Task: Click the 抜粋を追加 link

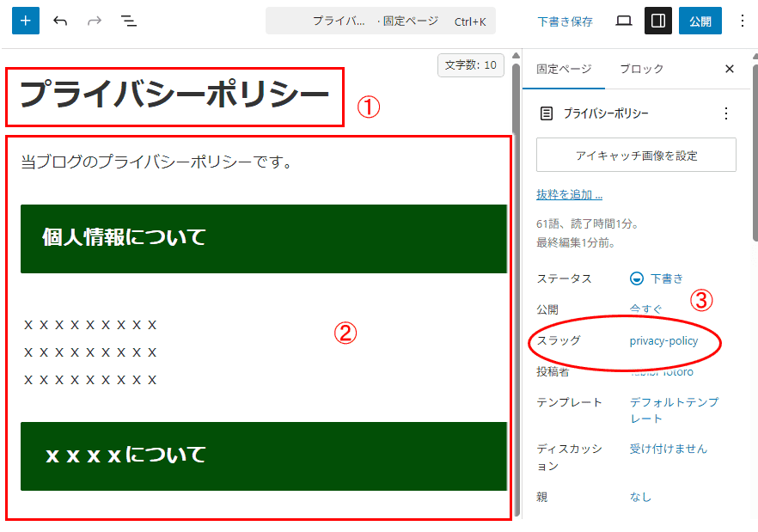Action: coord(569,195)
